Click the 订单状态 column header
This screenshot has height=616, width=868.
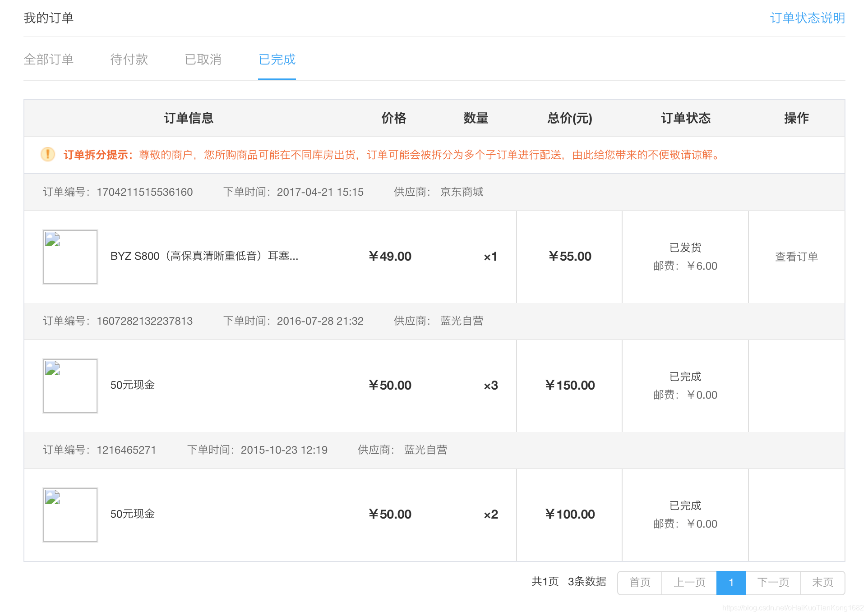coord(686,118)
